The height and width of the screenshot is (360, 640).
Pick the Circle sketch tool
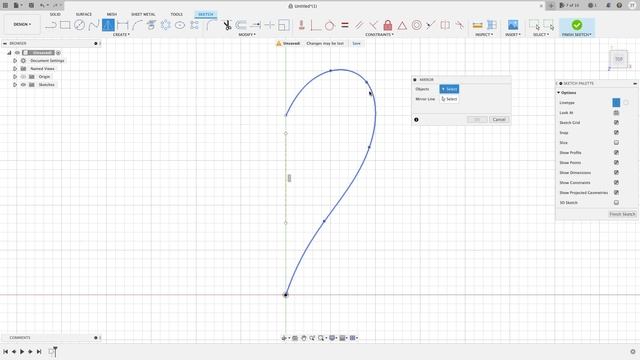(x=79, y=25)
